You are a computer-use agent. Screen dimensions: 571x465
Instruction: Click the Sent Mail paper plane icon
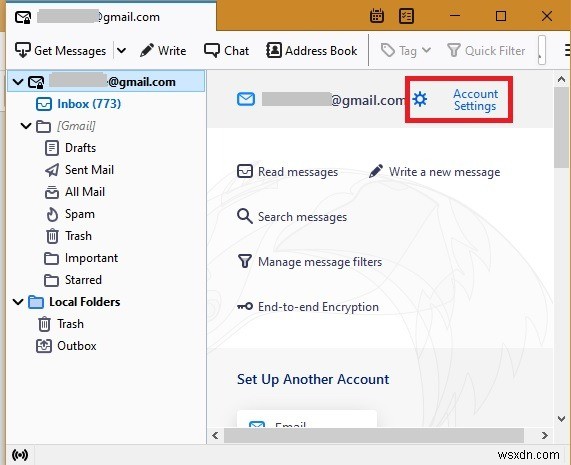pyautogui.click(x=52, y=170)
